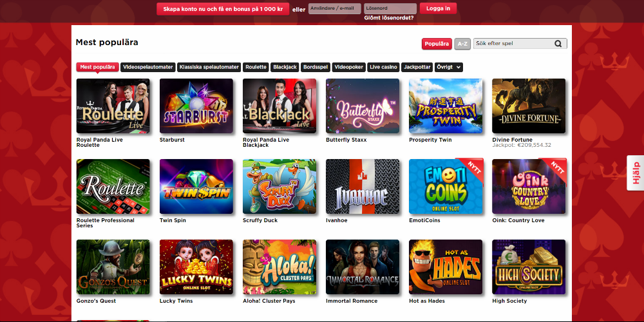
Task: Open Gonzo's Quest game tile
Action: click(113, 267)
